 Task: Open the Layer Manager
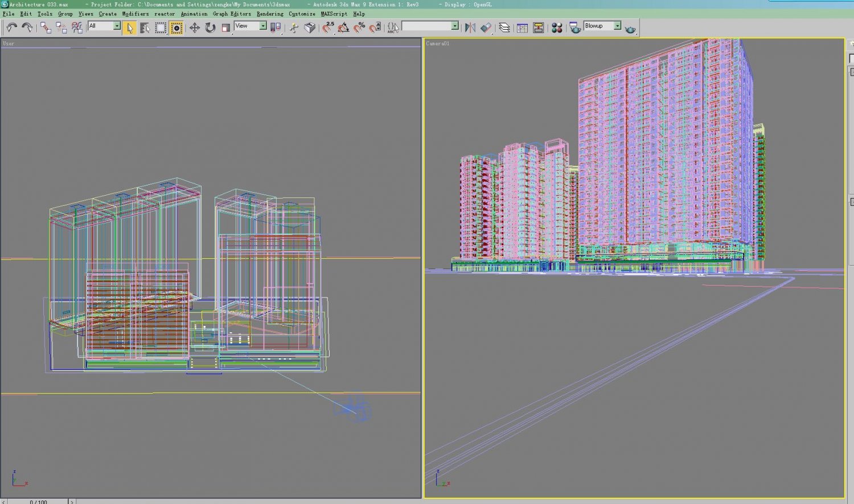tap(504, 26)
